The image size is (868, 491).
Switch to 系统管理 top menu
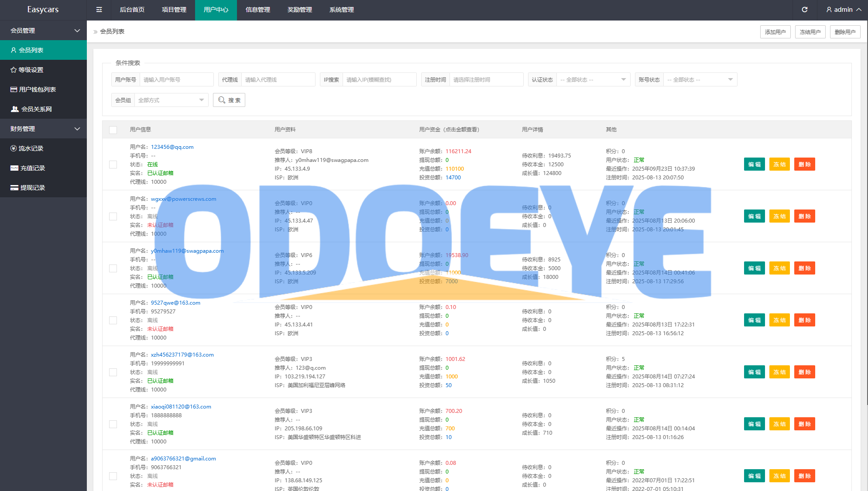tap(342, 10)
